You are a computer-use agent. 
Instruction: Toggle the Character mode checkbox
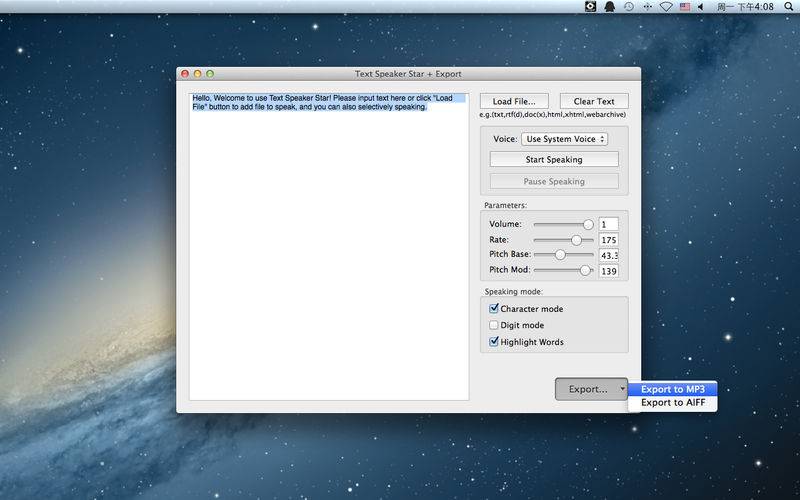click(493, 308)
